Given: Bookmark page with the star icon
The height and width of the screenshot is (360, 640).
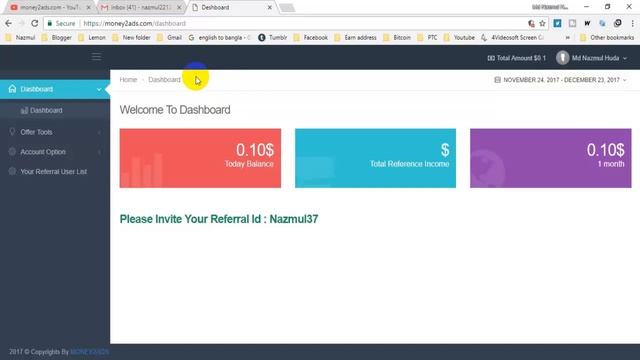Looking at the screenshot, I should point(542,24).
